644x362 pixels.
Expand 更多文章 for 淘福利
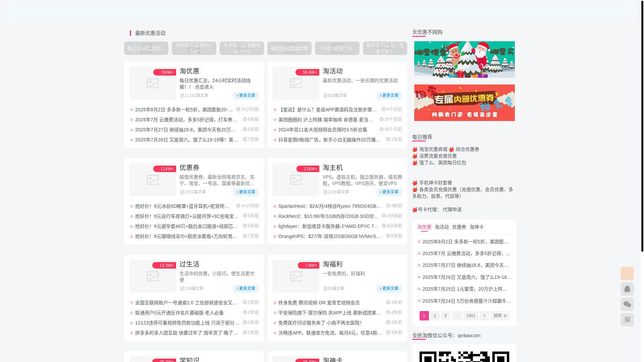[389, 289]
